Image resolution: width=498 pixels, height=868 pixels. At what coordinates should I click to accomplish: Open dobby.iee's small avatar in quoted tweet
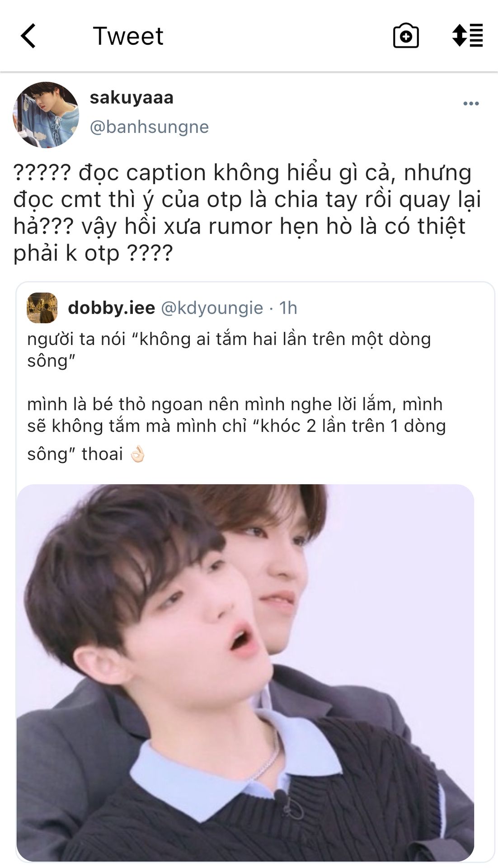coord(42,308)
